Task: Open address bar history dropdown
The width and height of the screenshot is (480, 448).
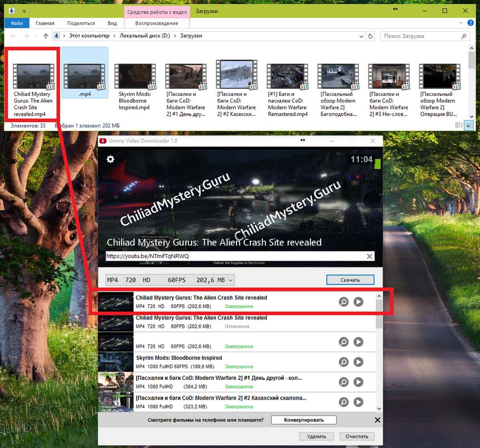Action: click(x=361, y=36)
